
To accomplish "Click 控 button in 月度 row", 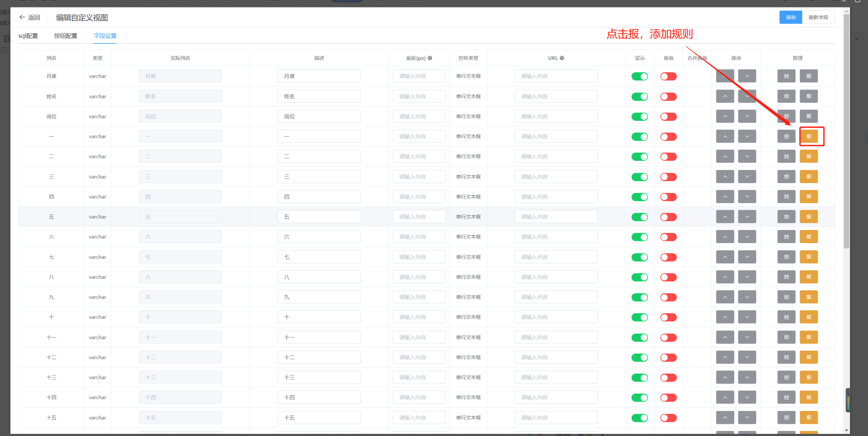I will [786, 76].
